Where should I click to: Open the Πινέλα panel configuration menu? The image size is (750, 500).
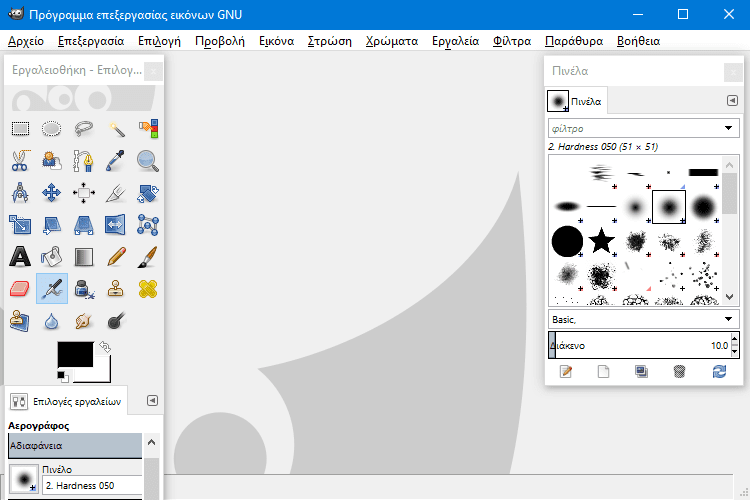pos(732,101)
